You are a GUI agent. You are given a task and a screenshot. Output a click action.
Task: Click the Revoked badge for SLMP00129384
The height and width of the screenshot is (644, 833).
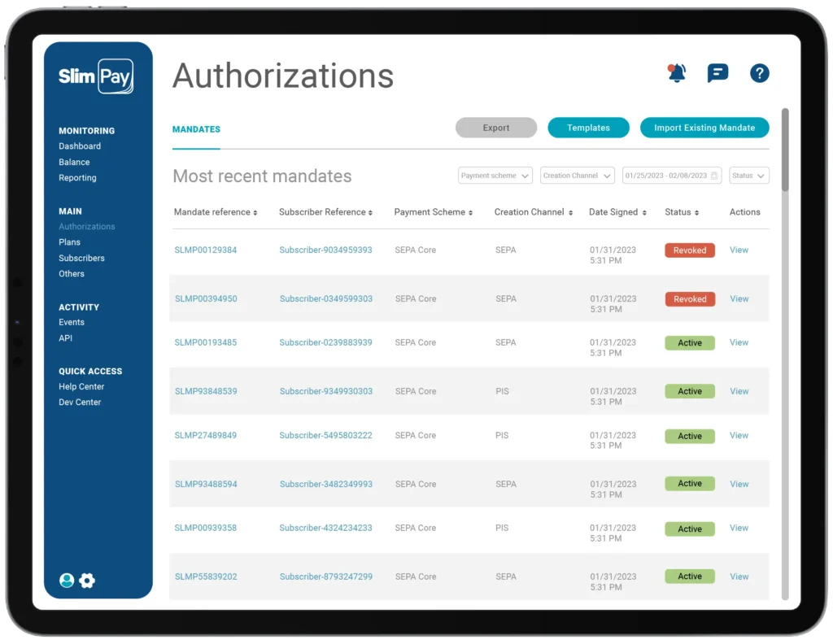point(690,250)
